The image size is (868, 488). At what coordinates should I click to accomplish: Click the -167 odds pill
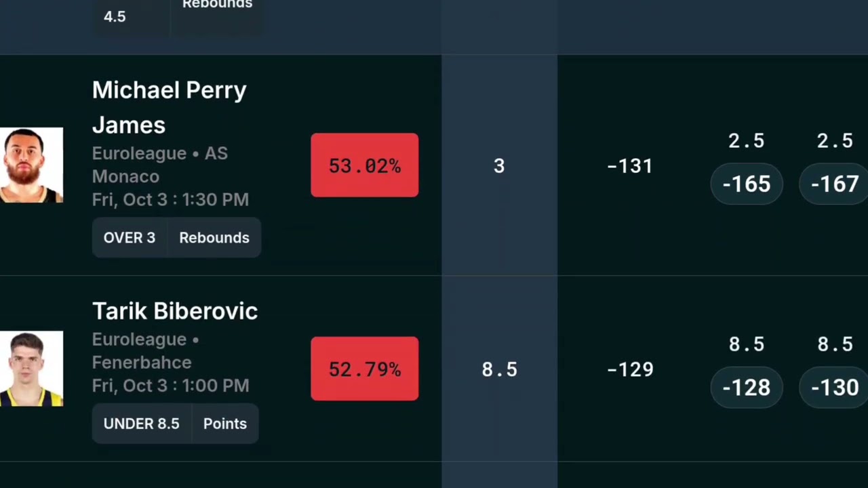834,184
